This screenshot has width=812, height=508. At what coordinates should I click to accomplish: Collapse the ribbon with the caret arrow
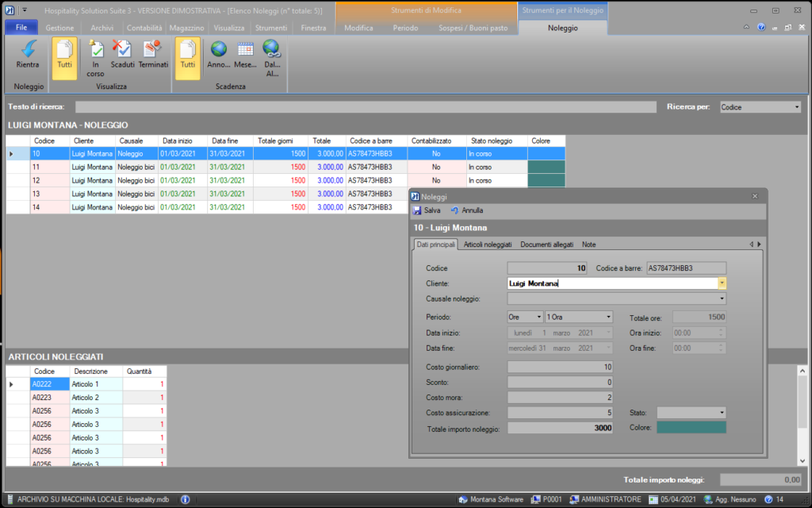[x=746, y=28]
